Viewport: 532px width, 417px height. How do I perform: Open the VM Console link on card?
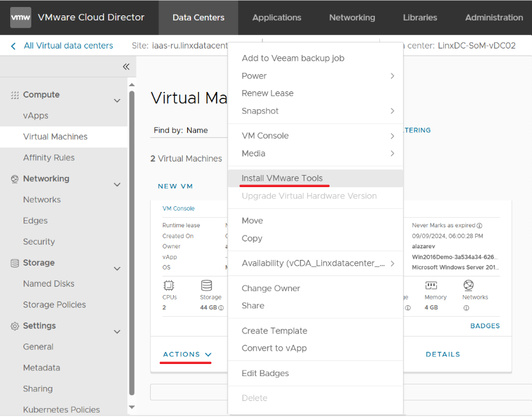point(178,209)
